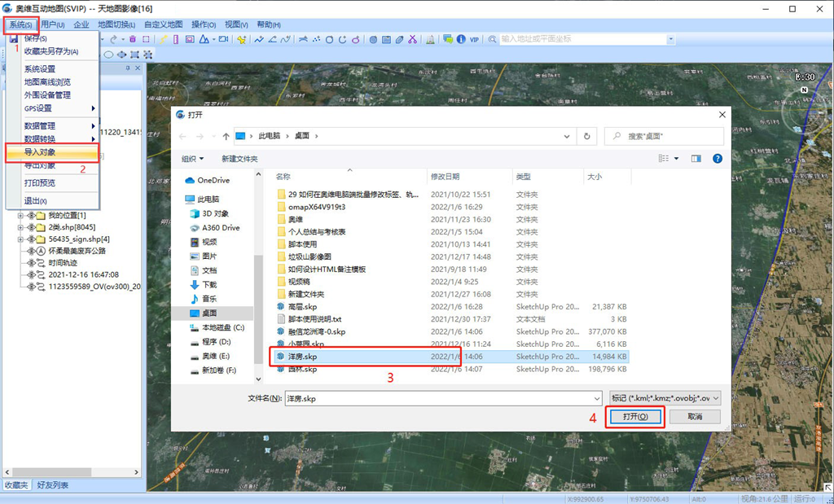
Task: Expand the 2类.shp[8045] tree node
Action: [20, 227]
